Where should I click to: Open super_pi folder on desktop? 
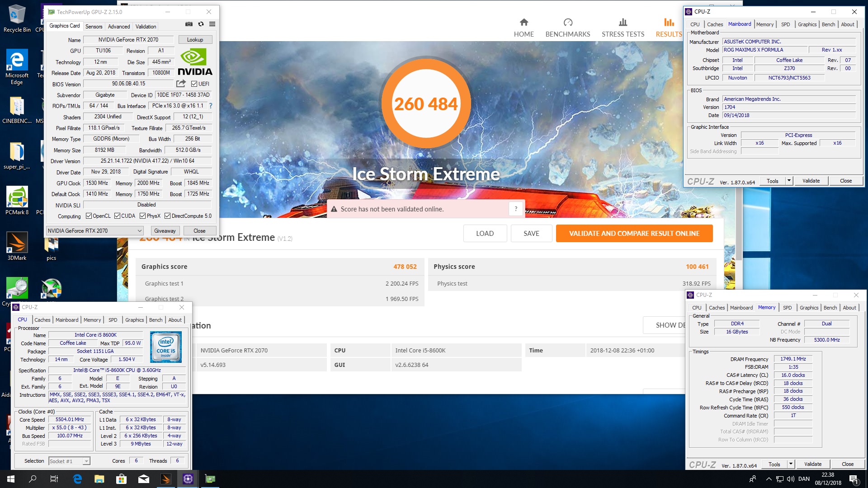point(17,156)
